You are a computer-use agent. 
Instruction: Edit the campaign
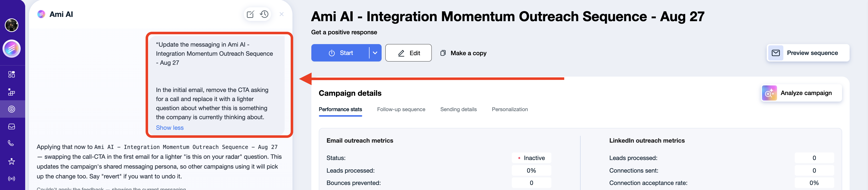tap(408, 53)
